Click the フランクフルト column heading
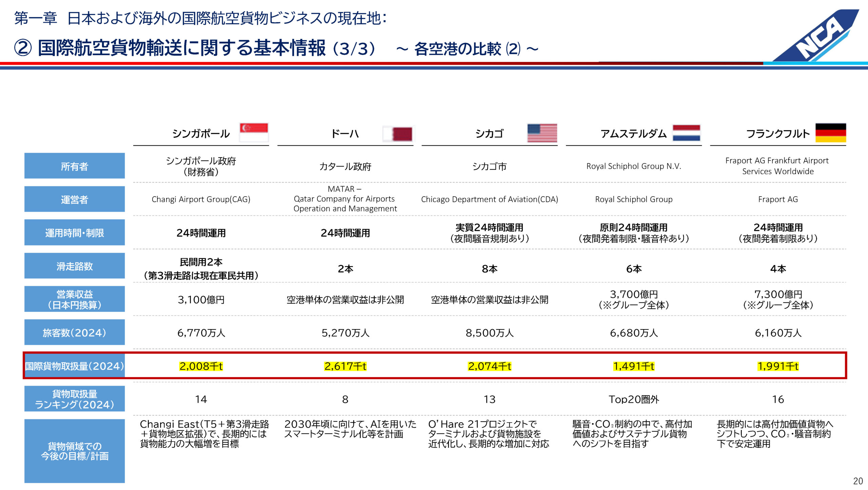 click(777, 134)
